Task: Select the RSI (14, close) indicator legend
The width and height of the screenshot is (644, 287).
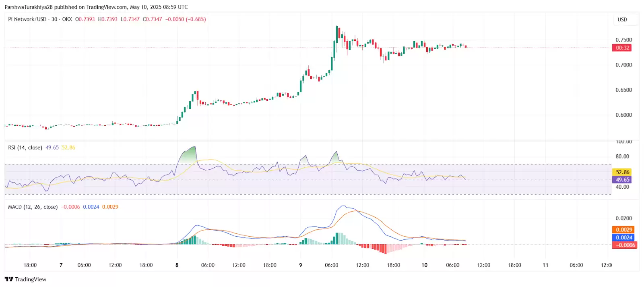Action: click(25, 148)
